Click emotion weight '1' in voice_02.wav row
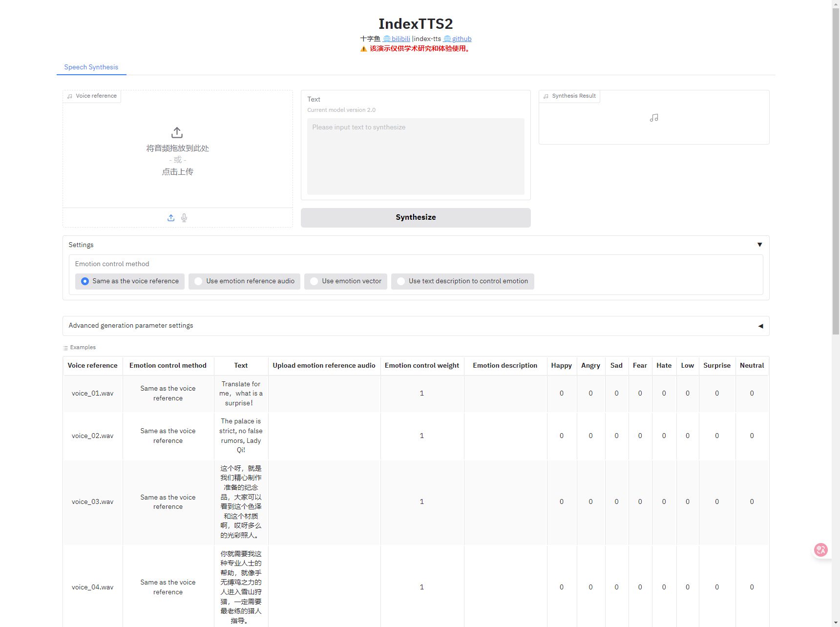 click(422, 436)
